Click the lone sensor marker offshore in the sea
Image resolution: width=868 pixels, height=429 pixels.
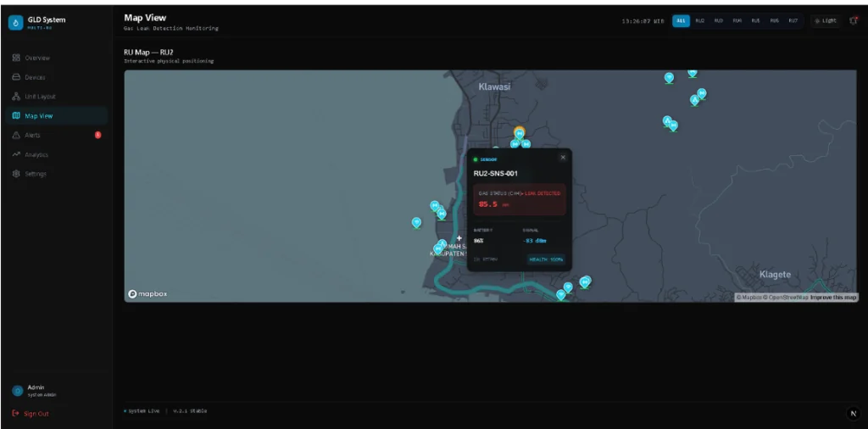[x=416, y=222]
